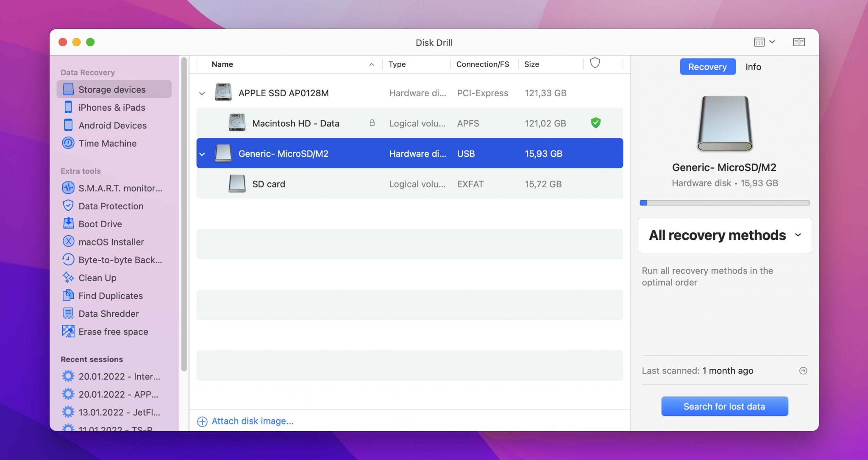The height and width of the screenshot is (460, 868).
Task: Click the SD card volume icon
Action: pos(237,184)
